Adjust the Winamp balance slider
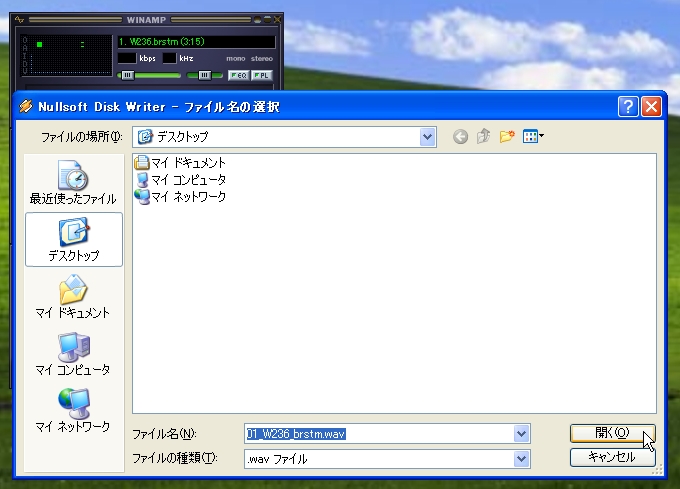680x489 pixels. (x=204, y=75)
